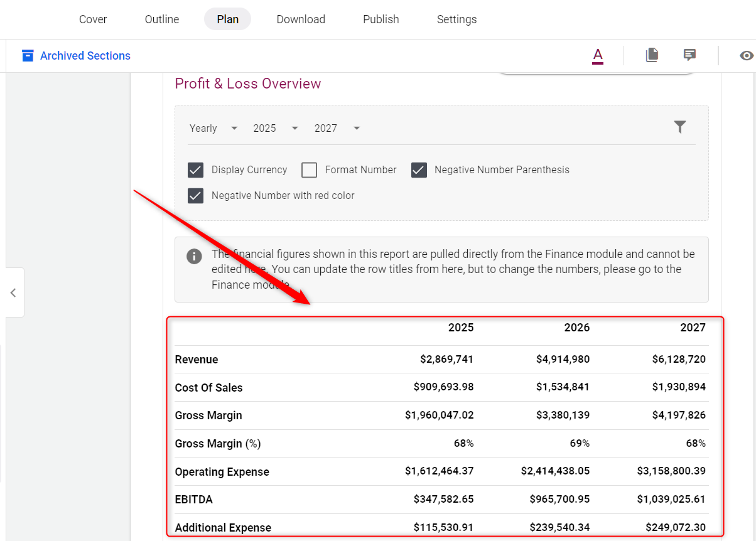Screen dimensions: 756x541
Task: Click the Cost Of Sales row title
Action: [208, 388]
